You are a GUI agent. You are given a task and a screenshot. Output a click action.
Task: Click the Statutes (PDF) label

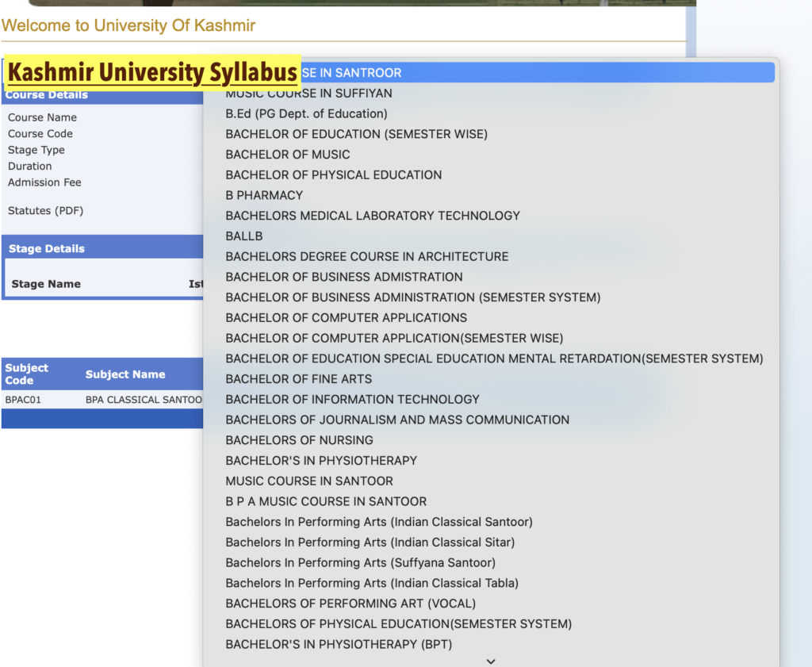point(45,211)
